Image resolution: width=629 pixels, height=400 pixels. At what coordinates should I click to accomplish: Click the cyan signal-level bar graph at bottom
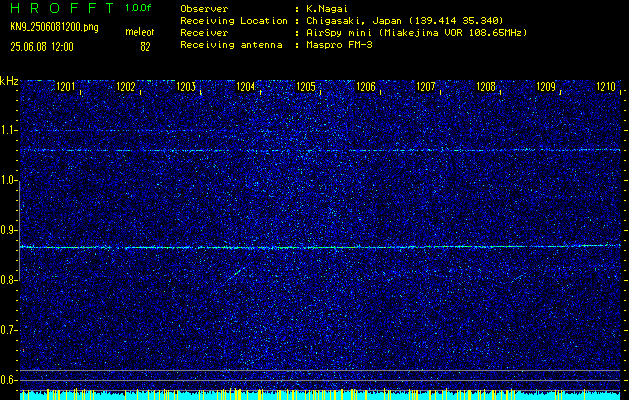320,395
